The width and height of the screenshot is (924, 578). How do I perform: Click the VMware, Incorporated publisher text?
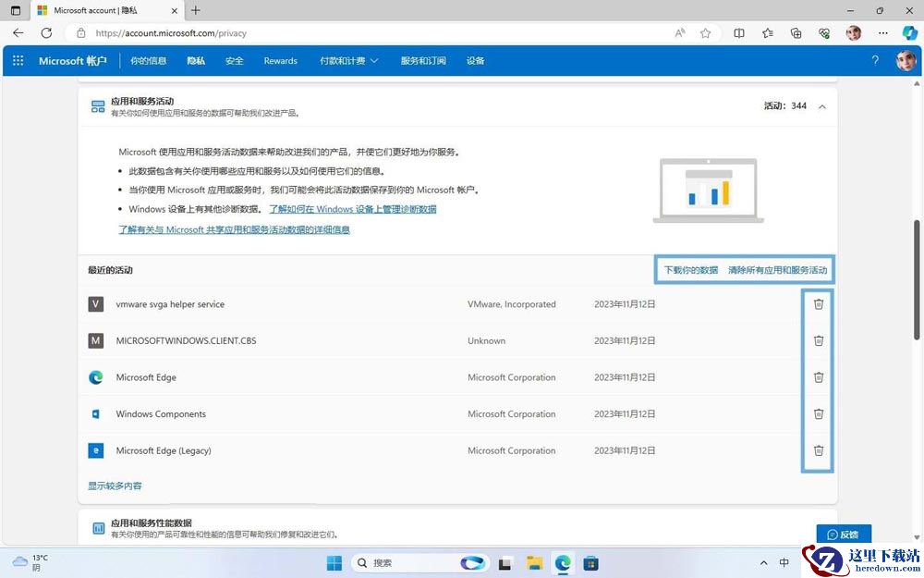[x=512, y=304]
